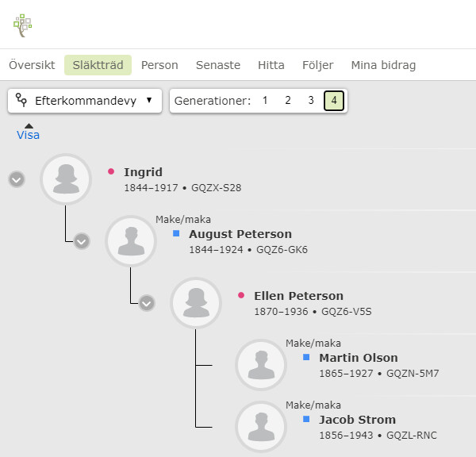Viewport: 476px width, 457px height.
Task: Select 1 generation
Action: click(x=265, y=101)
